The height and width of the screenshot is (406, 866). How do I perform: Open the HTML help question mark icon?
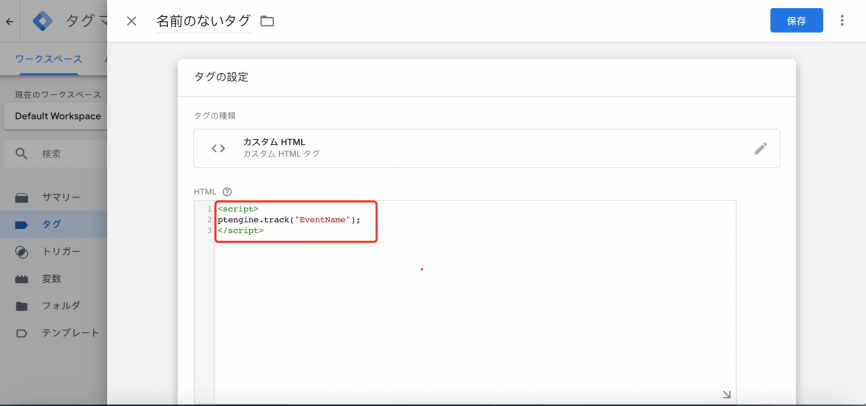pos(227,192)
